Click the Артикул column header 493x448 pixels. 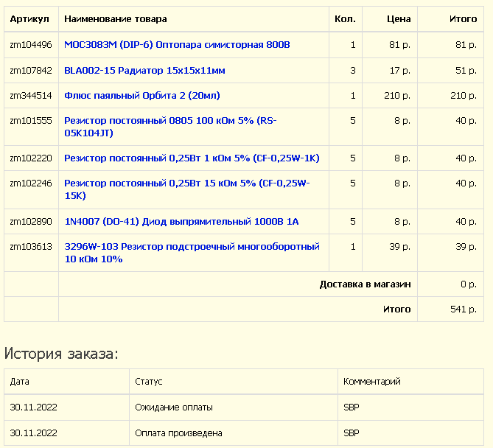coord(29,19)
